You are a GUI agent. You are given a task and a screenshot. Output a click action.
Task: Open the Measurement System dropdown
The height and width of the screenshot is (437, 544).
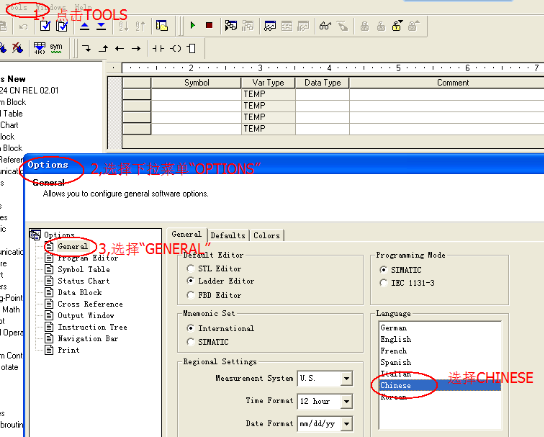[x=346, y=378]
